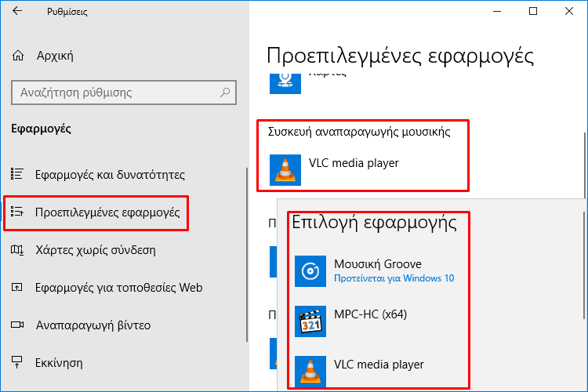Image resolution: width=588 pixels, height=392 pixels.
Task: Select the Groove Music icon in the popup
Action: [310, 271]
